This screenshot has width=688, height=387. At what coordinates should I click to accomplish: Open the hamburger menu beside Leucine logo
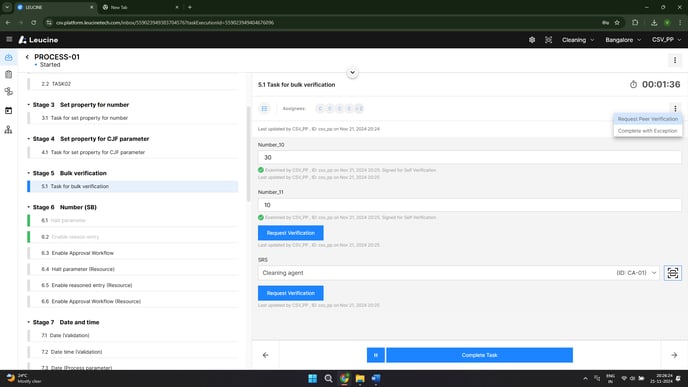9,39
